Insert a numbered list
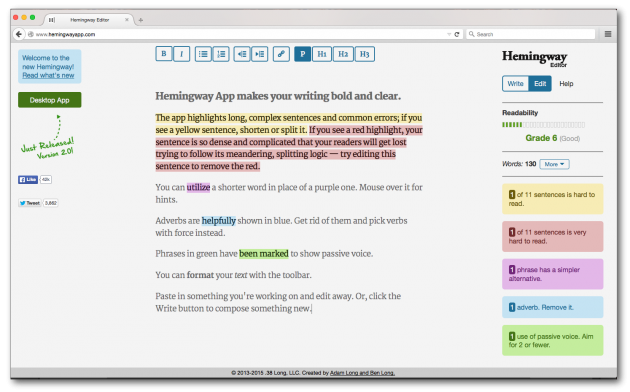 pyautogui.click(x=221, y=54)
